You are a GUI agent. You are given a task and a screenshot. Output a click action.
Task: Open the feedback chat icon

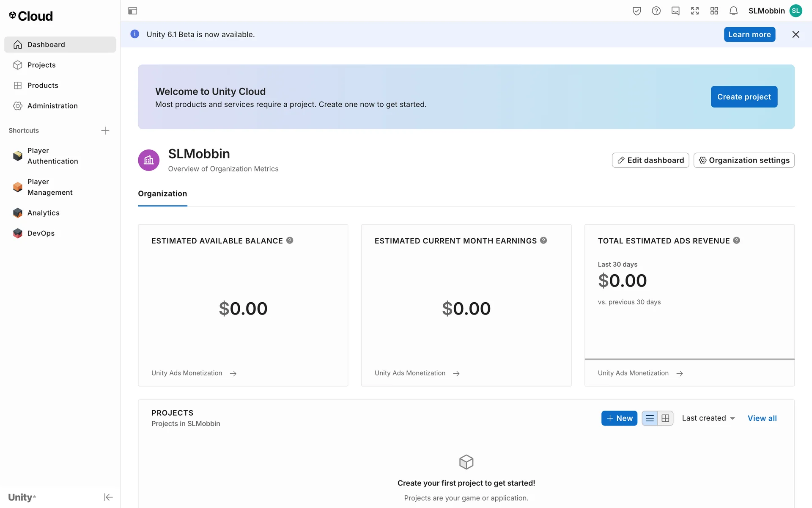click(675, 11)
